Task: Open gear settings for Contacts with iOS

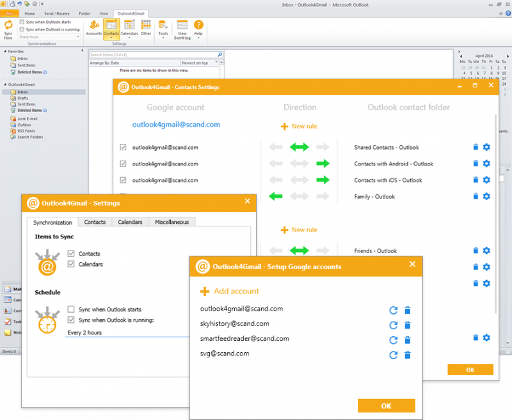Action: point(486,180)
